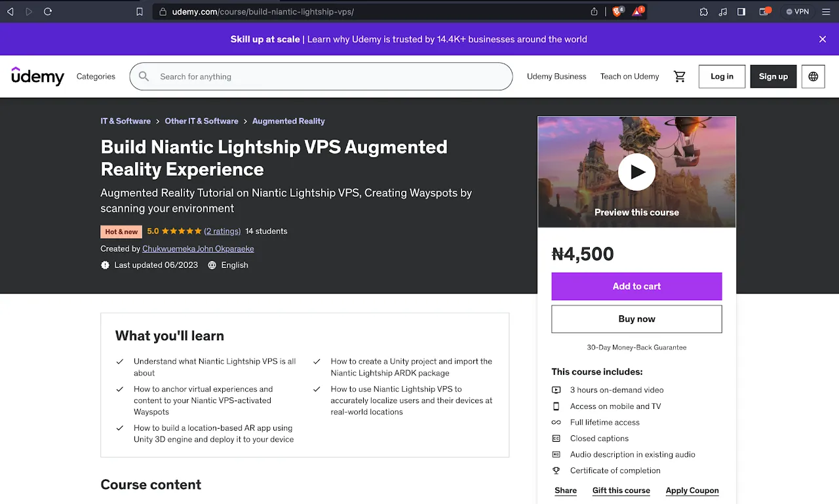Close the Skill up at scale banner
Image resolution: width=839 pixels, height=504 pixels.
coord(823,39)
